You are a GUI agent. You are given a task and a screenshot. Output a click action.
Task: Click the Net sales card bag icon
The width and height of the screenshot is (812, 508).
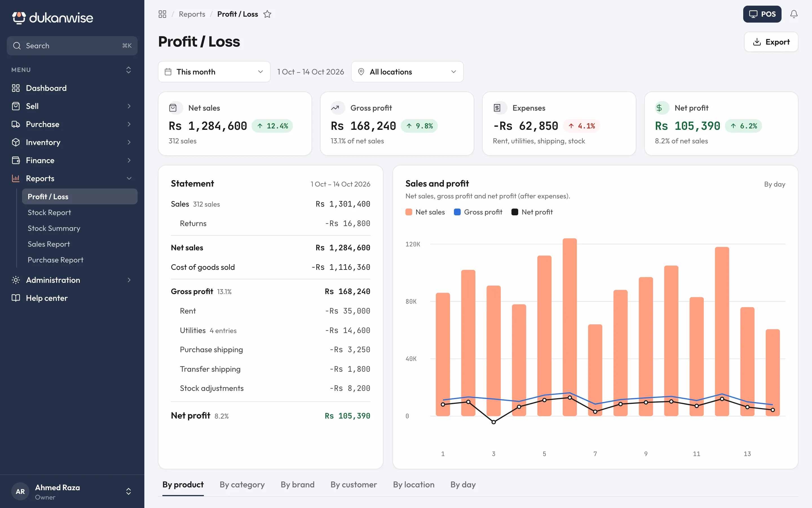[x=173, y=108]
